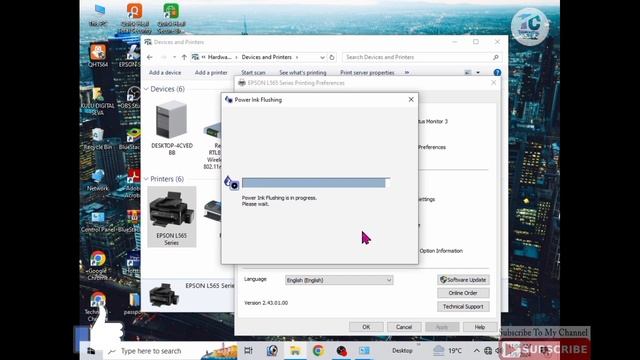Go back in Devices and Printers
The image size is (640, 360).
(x=150, y=57)
